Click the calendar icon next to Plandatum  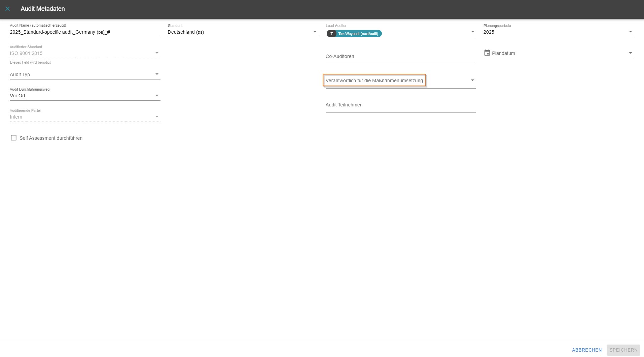tap(487, 53)
